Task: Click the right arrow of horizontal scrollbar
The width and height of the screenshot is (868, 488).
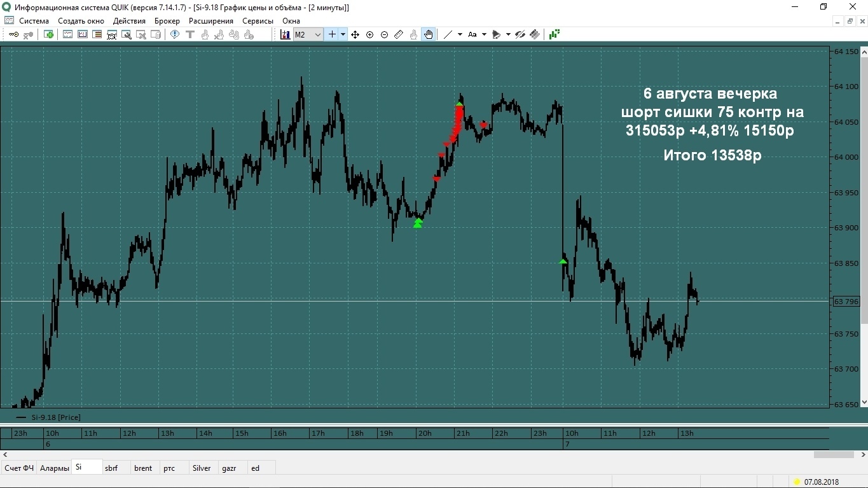Action: 863,454
